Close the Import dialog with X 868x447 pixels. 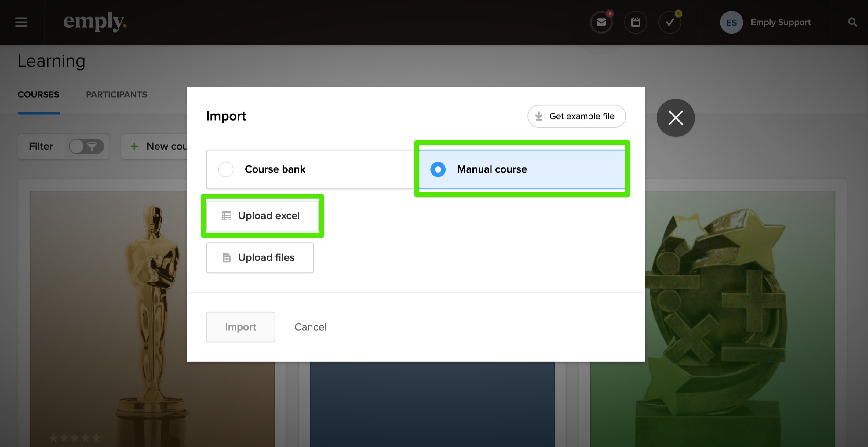click(676, 118)
